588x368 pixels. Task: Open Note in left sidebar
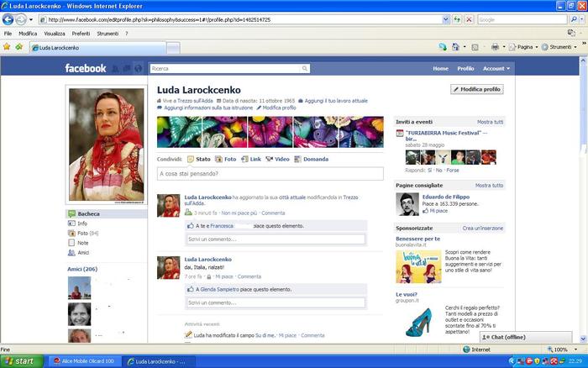83,243
